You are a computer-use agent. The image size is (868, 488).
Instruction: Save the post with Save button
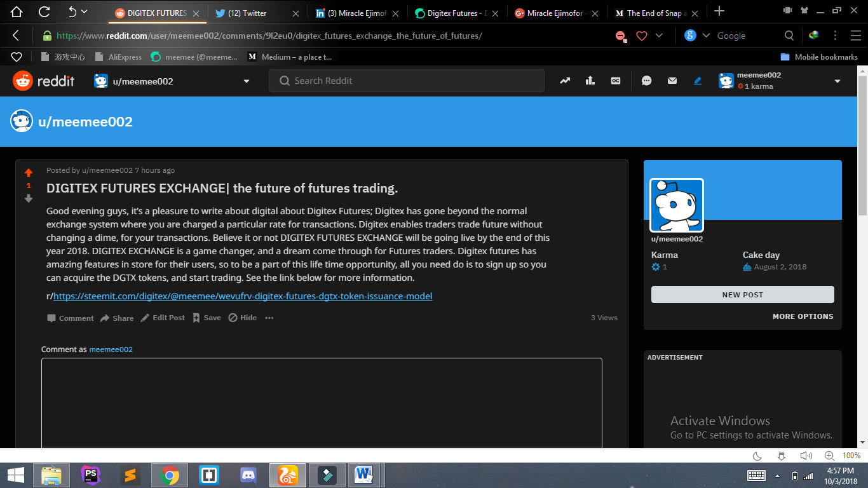(207, 318)
